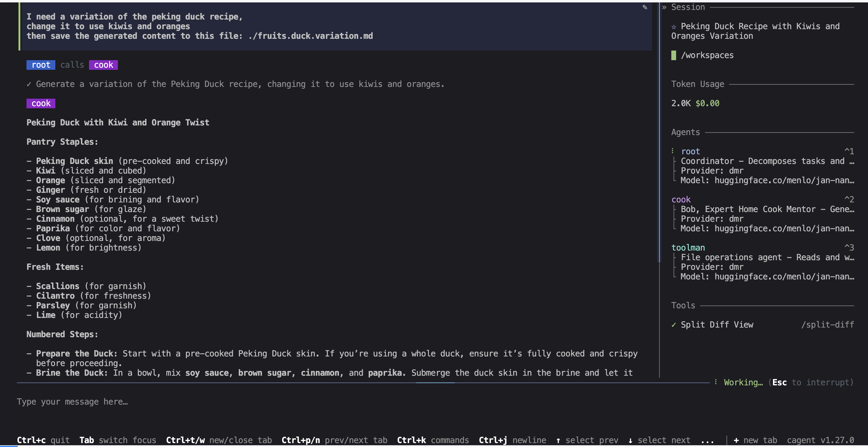Click the up arrow select prev hint
Image resolution: width=868 pixels, height=447 pixels.
tap(558, 440)
